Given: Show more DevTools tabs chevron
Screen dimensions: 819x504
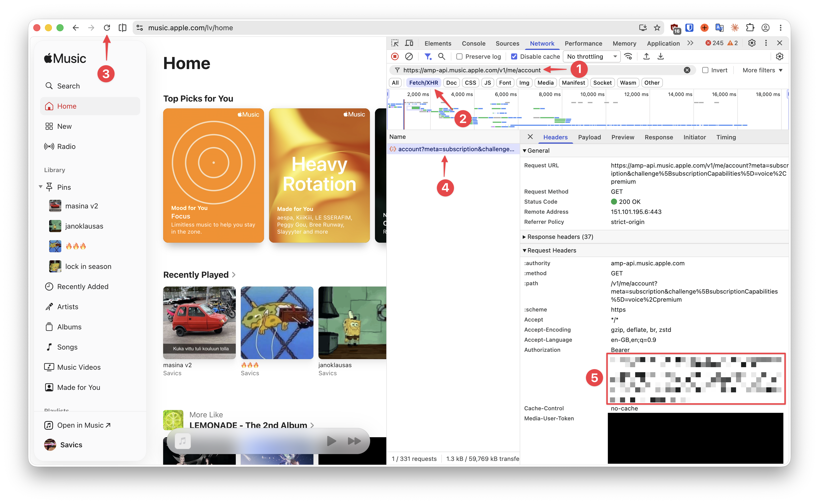Looking at the screenshot, I should coord(690,43).
